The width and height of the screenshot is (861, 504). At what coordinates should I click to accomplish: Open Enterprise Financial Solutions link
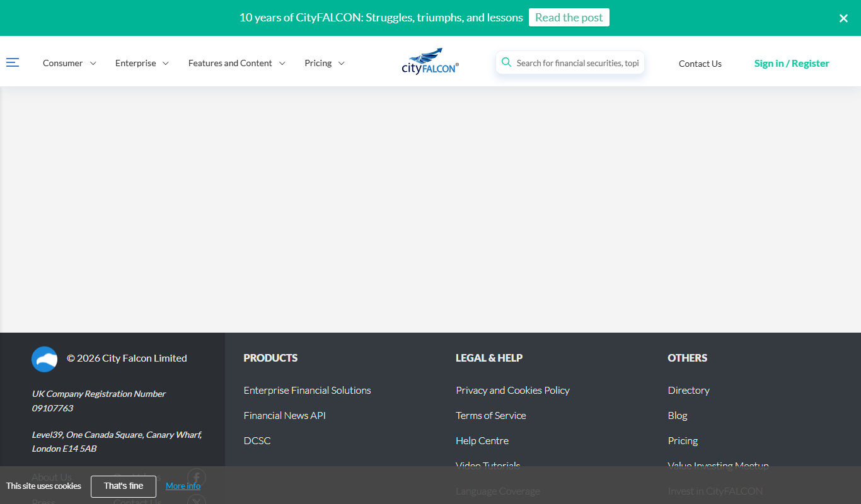pos(308,391)
